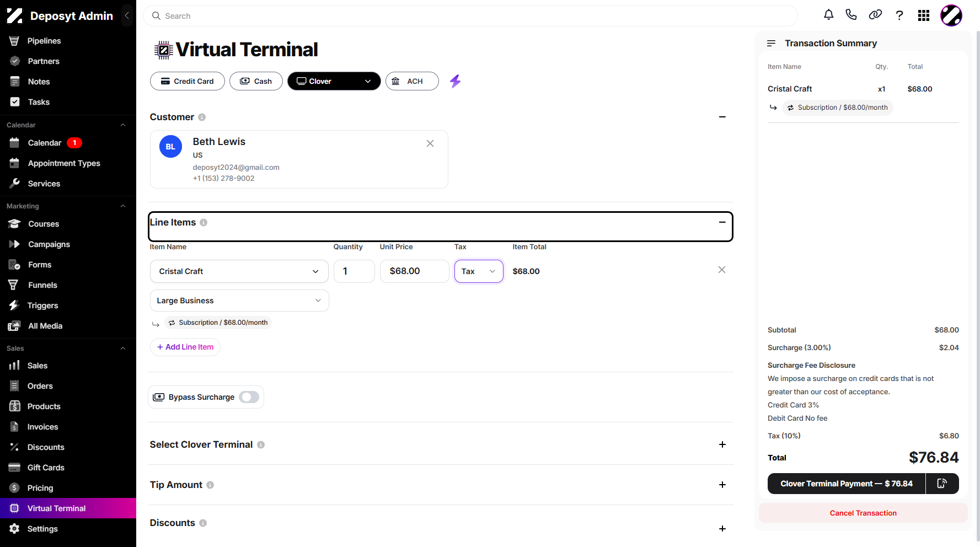Viewport: 980px width, 547px height.
Task: Click the phone dialer icon
Action: [x=852, y=15]
